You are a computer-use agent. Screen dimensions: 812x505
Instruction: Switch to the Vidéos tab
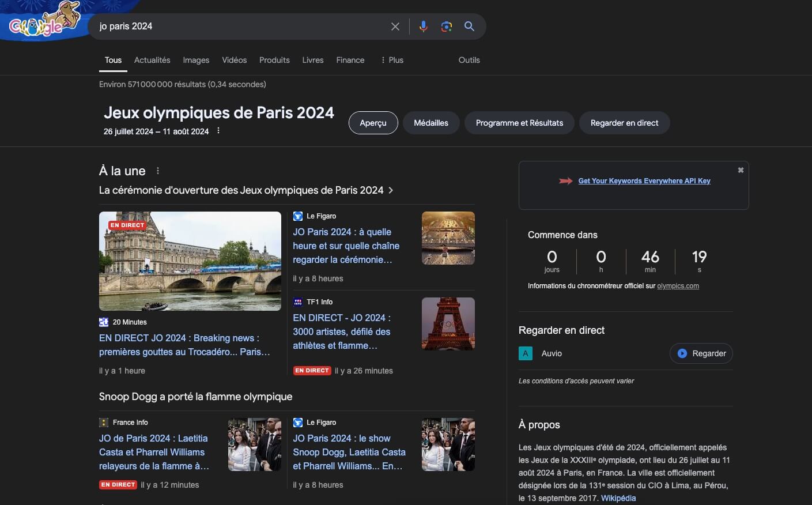click(234, 60)
